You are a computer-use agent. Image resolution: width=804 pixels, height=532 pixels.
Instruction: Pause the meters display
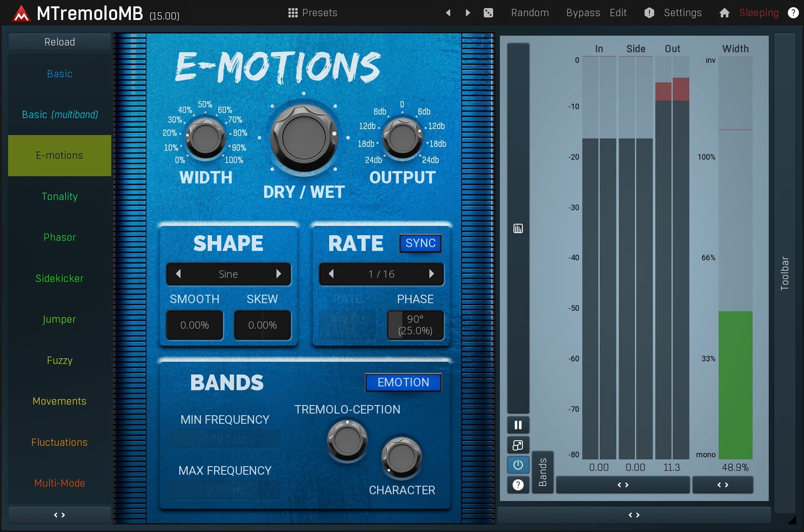[x=518, y=425]
